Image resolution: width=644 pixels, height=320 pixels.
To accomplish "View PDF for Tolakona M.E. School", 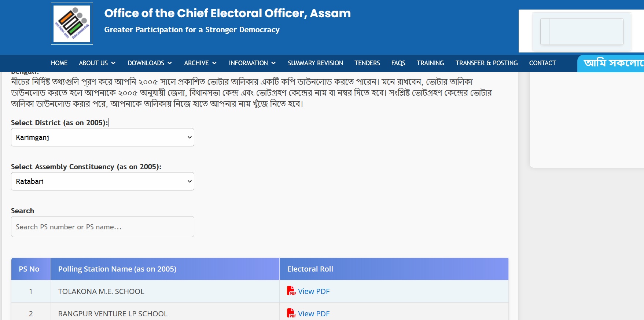I will click(x=314, y=291).
